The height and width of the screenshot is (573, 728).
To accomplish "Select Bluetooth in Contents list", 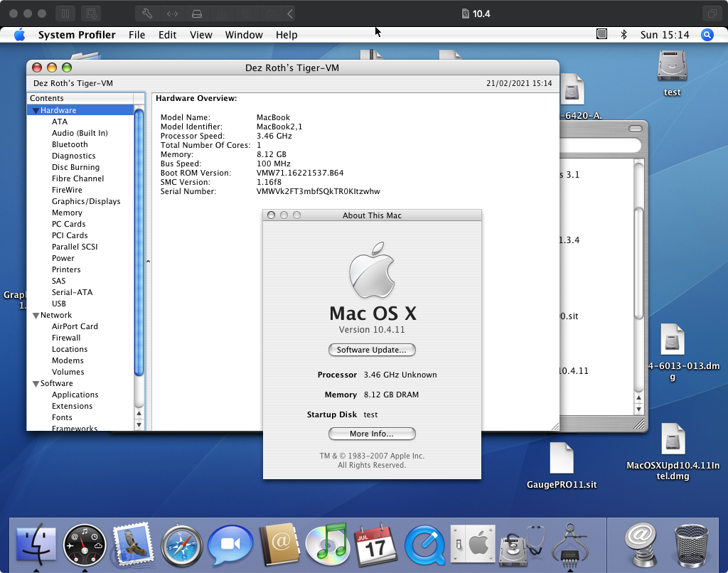I will (x=70, y=144).
